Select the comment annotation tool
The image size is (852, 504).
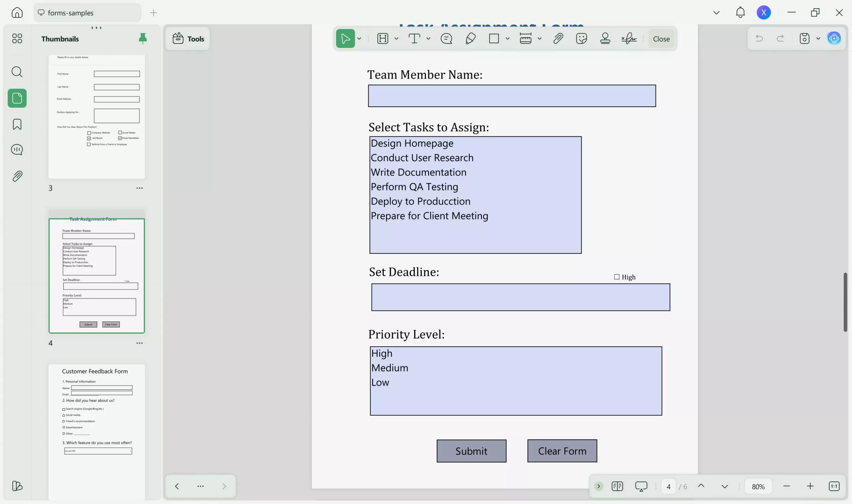(x=446, y=38)
